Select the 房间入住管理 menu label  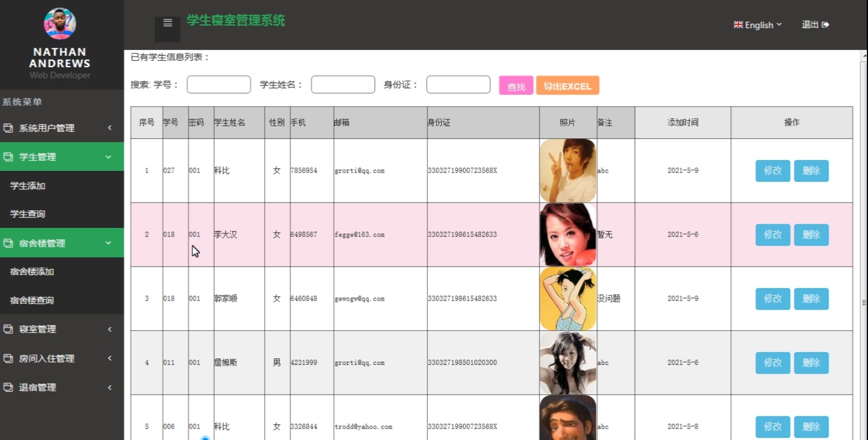(x=47, y=359)
